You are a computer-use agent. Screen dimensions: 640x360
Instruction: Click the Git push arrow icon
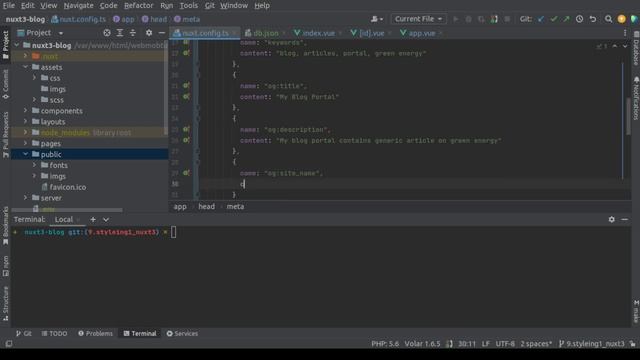point(567,19)
